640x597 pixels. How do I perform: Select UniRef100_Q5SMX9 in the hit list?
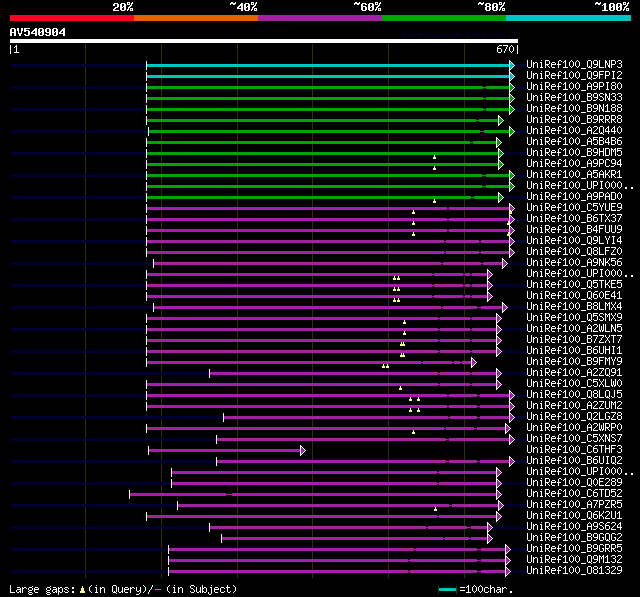point(574,318)
